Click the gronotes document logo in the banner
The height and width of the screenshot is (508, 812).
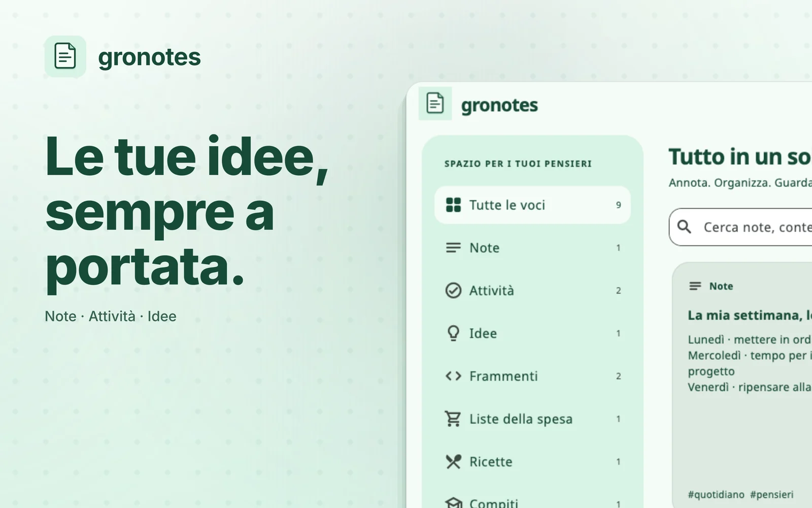pos(65,56)
